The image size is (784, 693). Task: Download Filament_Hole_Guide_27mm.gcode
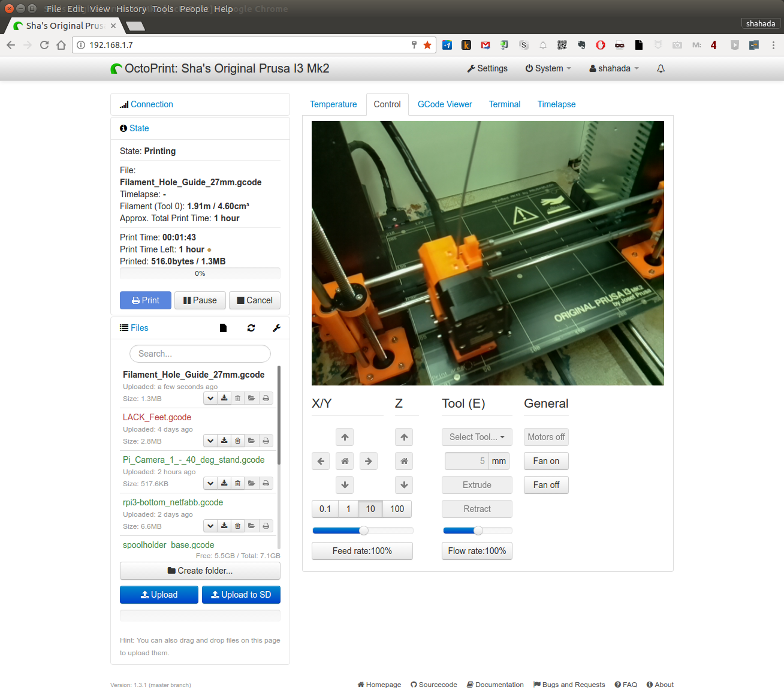[224, 398]
